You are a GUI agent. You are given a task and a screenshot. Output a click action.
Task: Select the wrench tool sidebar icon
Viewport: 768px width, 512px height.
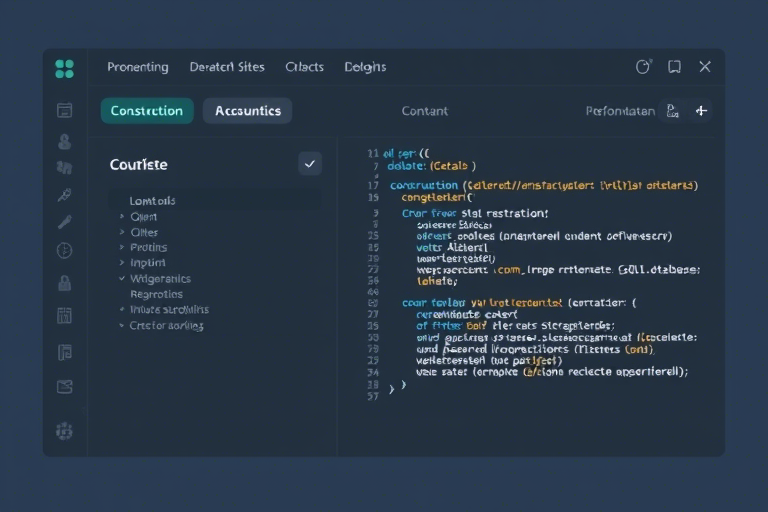(65, 222)
